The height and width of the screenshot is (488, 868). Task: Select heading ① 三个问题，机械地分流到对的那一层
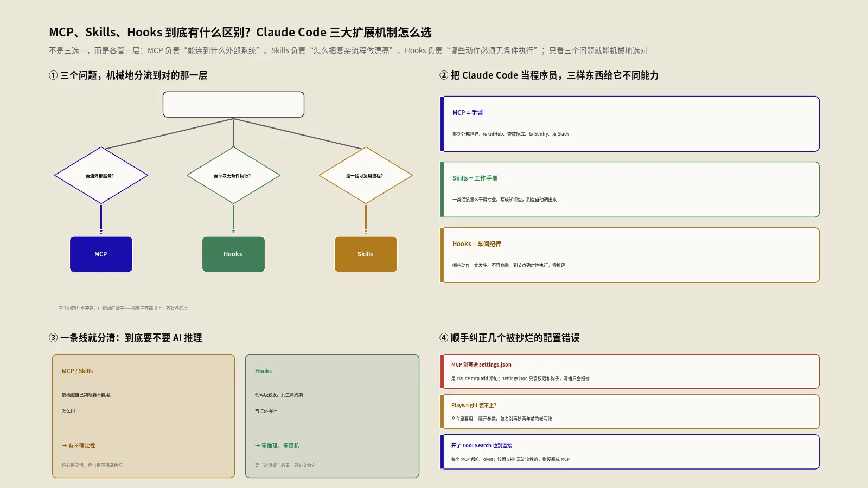pos(128,75)
